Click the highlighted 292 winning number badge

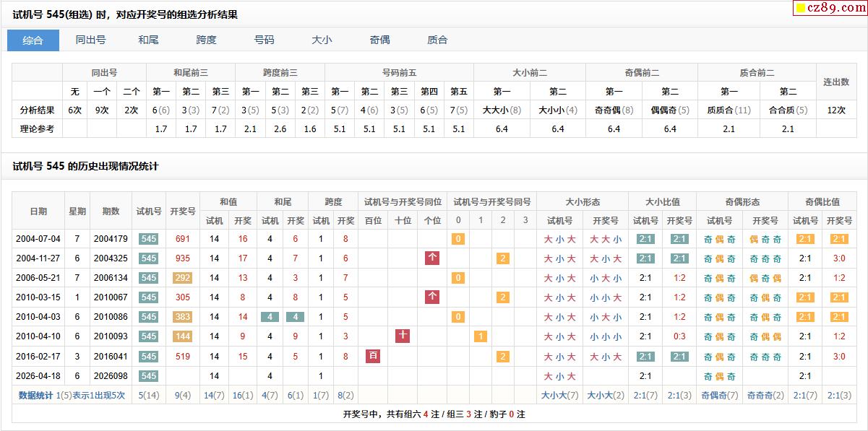pos(182,278)
